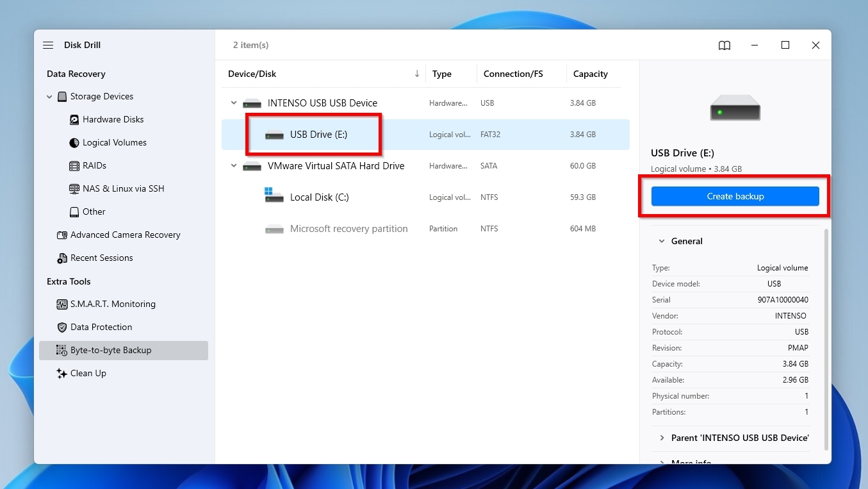Open the hamburger menu in Disk Drill
The height and width of the screenshot is (489, 868).
click(x=48, y=45)
